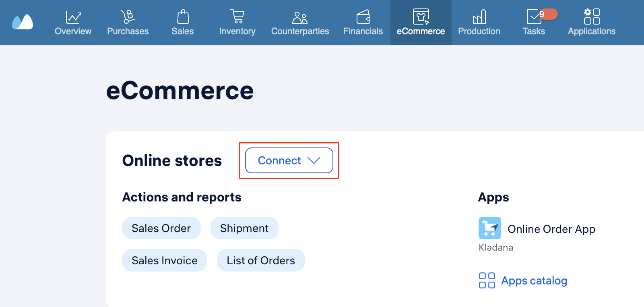644x307 pixels.
Task: Click the Tasks notification badge showing 9
Action: [x=548, y=14]
